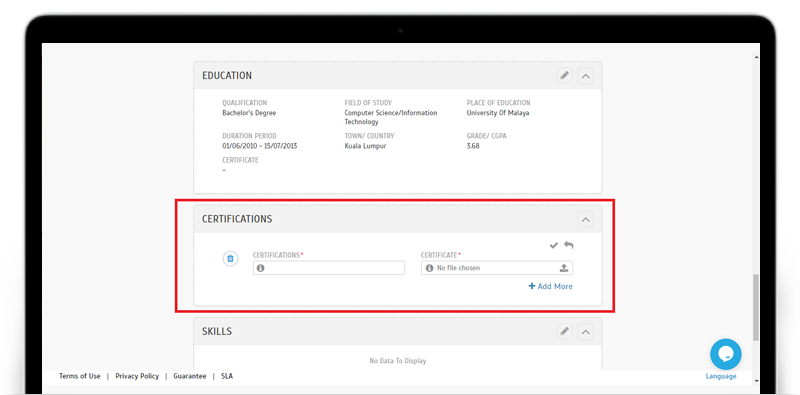Click info icon in Certifications field
Screen dimensions: 800x395
(x=261, y=268)
